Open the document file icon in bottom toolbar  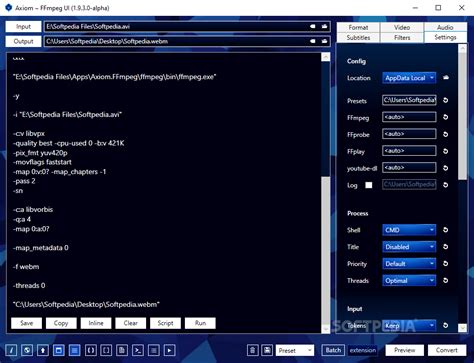pos(122,350)
